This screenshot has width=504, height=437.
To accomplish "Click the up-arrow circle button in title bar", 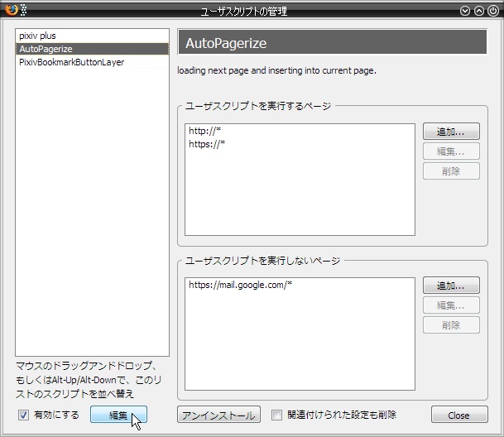I will coord(479,11).
